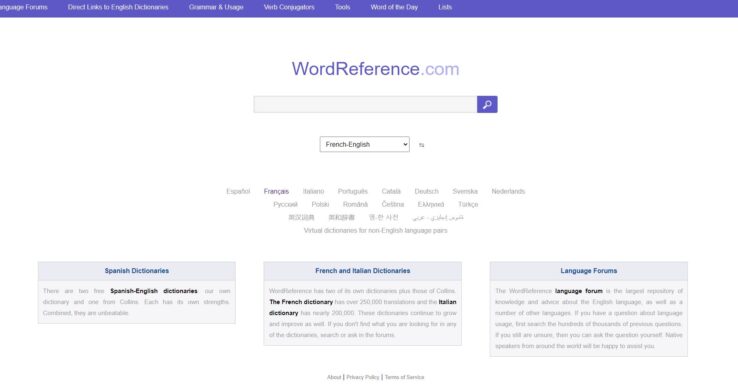Switch site language to Svenska
Screen dimensions: 738x386
(465, 191)
